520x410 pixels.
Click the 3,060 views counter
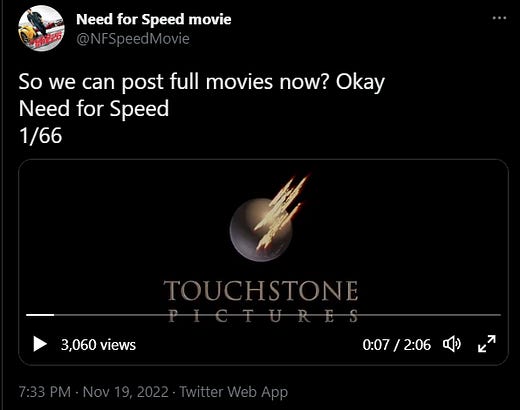pos(98,344)
